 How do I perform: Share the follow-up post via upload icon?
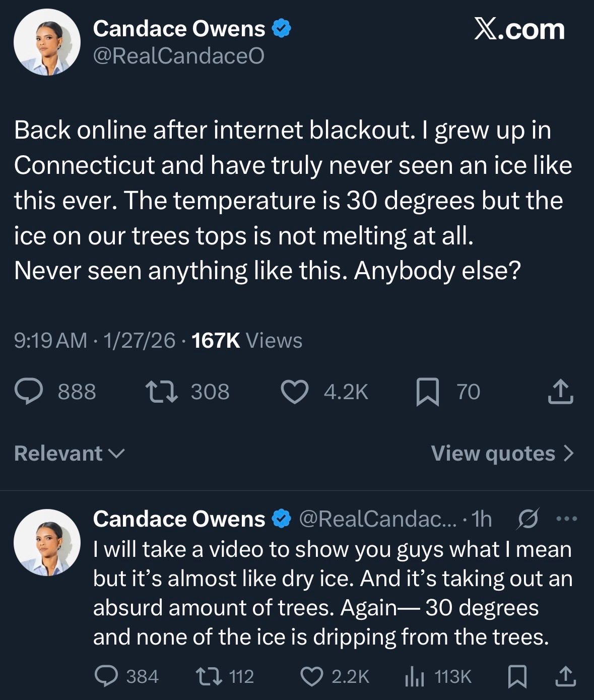point(565,676)
